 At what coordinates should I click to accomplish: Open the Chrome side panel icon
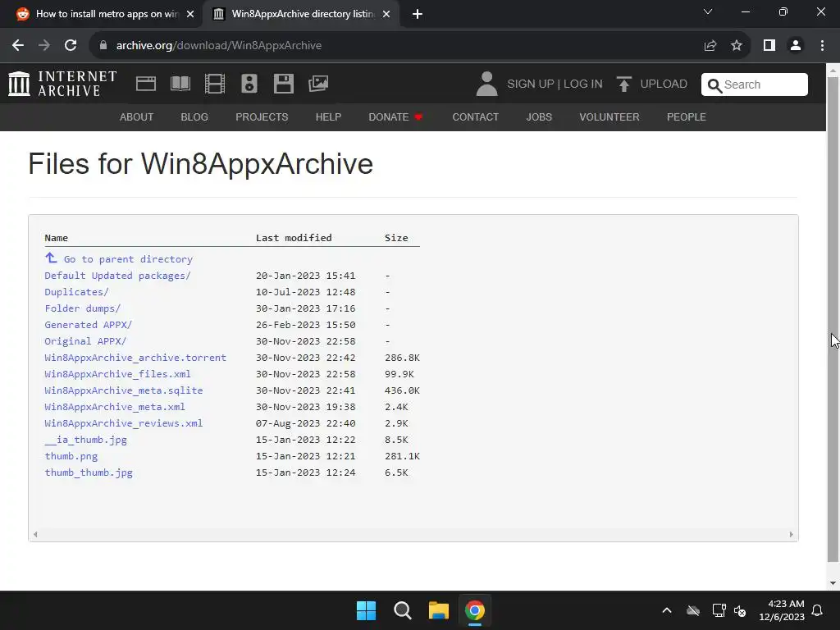(x=769, y=46)
